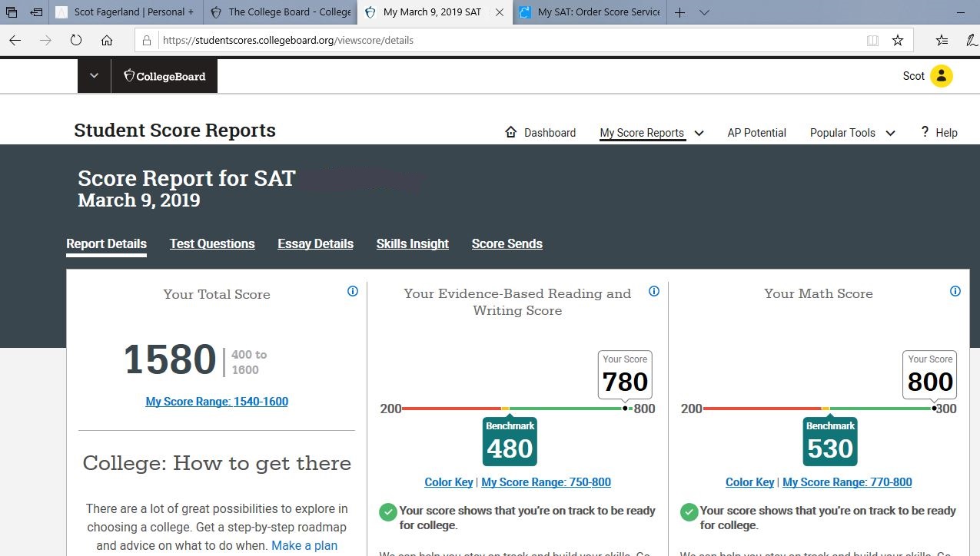Click the Math Score info icon
Image resolution: width=980 pixels, height=556 pixels.
tap(955, 291)
